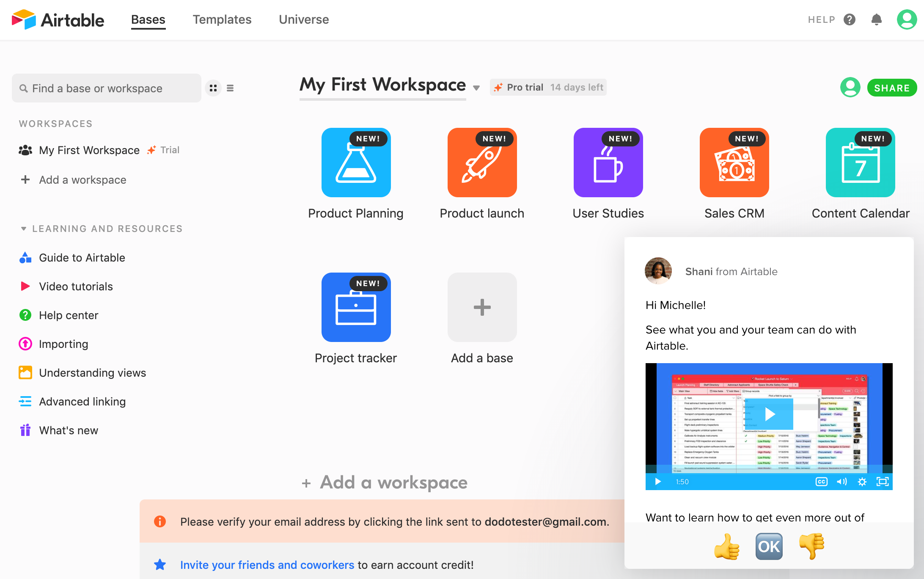Screen dimensions: 924x579
Task: Open the Content Calendar base icon
Action: 860,163
